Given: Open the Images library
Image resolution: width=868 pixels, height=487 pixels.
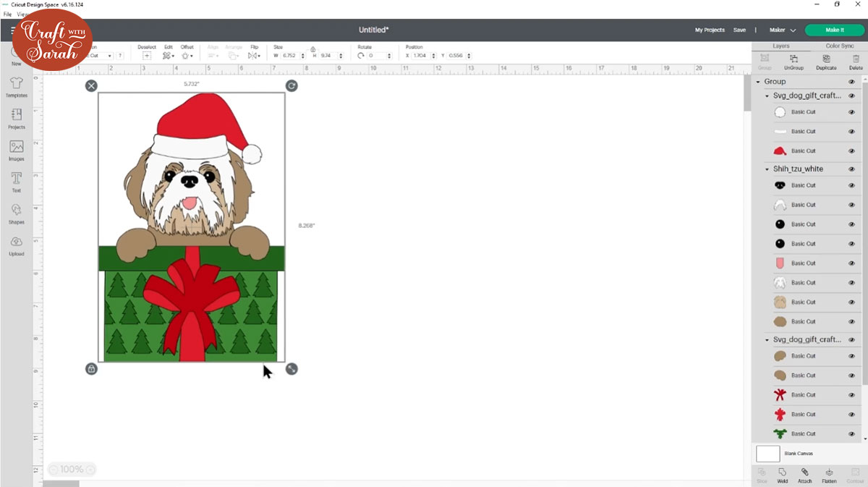Looking at the screenshot, I should [17, 150].
